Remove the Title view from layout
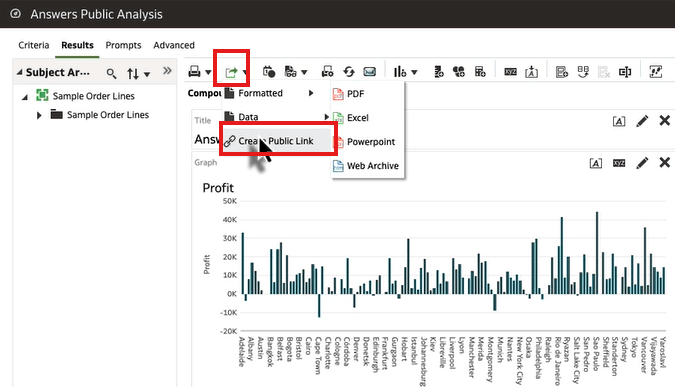This screenshot has height=387, width=675. pyautogui.click(x=665, y=121)
